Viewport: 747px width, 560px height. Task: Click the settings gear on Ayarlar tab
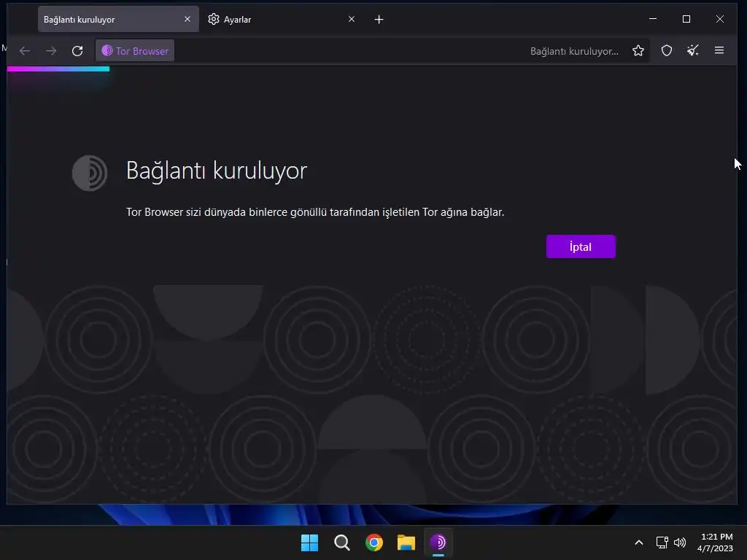click(x=214, y=19)
